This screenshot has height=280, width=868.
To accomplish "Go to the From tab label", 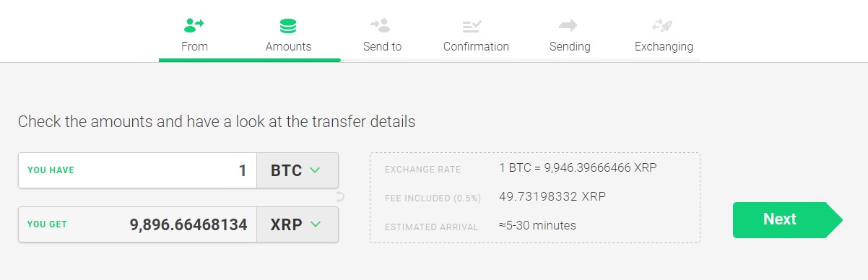I will [x=194, y=46].
